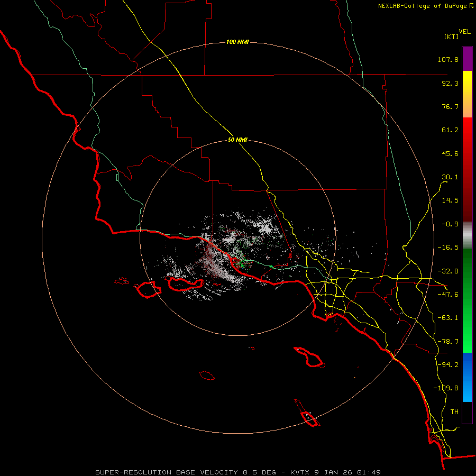Screen dimensions: 476x476
Task: Pick the red segment of velocity scale
Action: tap(467, 169)
